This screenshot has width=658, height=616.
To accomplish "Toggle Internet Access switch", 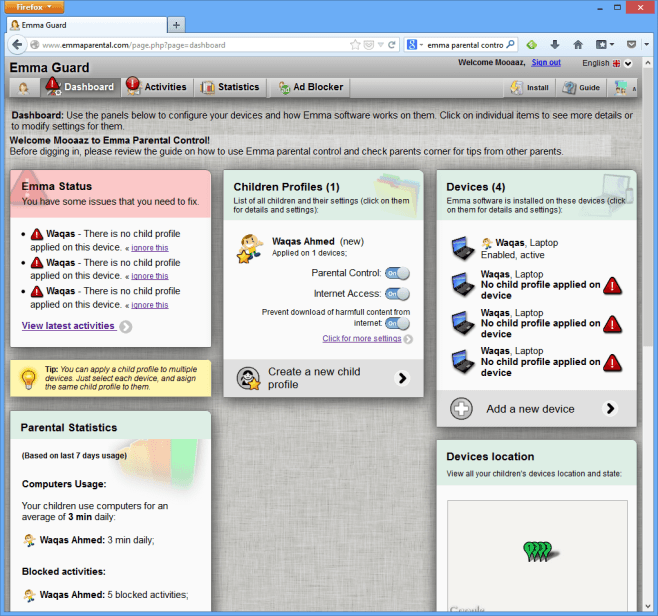I will (x=397, y=294).
